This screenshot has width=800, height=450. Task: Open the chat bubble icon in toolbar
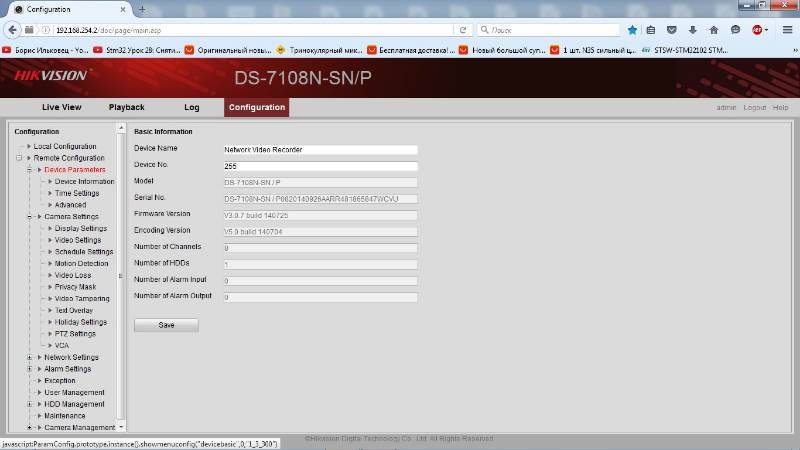(x=735, y=30)
